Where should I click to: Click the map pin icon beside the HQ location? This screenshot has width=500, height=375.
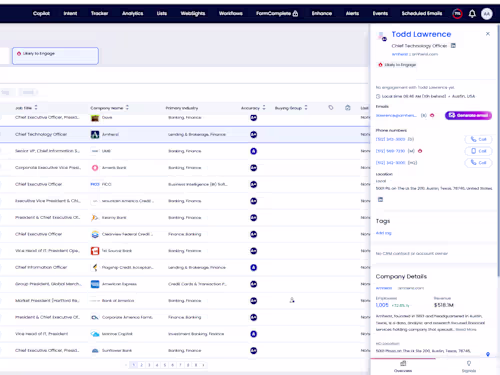pyautogui.click(x=488, y=354)
